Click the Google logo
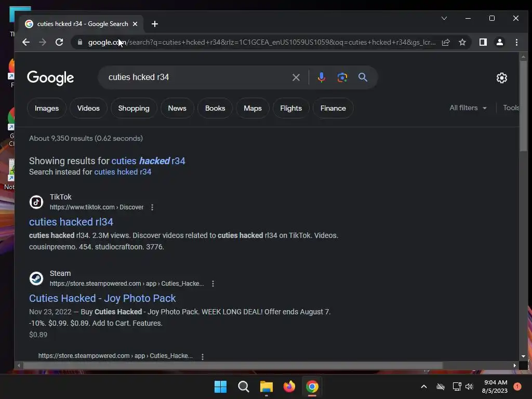The image size is (532, 399). click(x=50, y=78)
